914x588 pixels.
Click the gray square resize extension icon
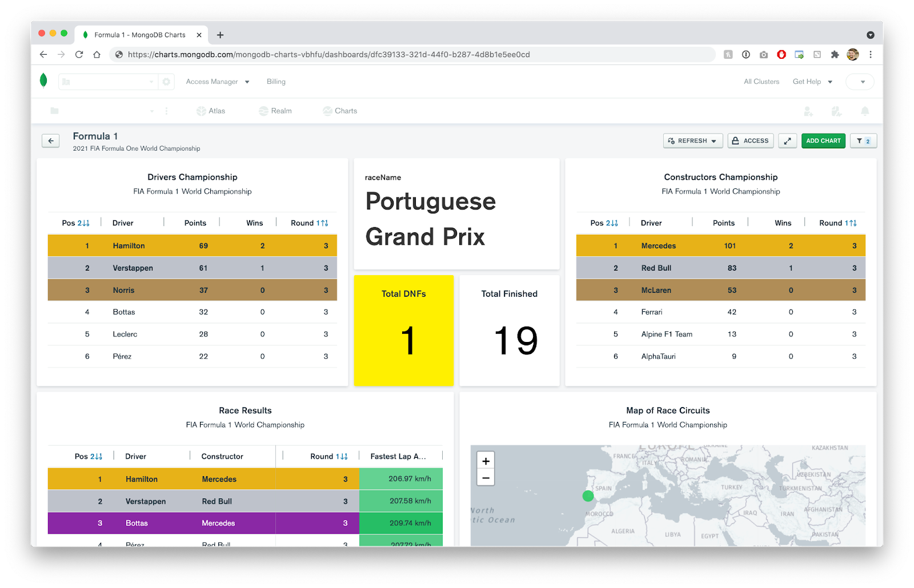[x=817, y=54]
